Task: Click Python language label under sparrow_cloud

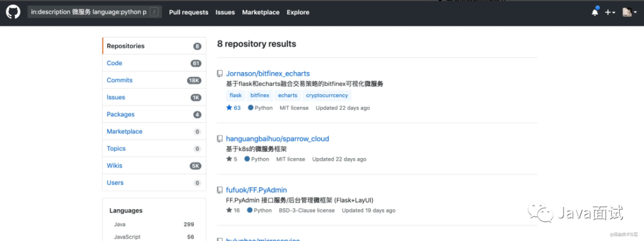Action: tap(256, 159)
